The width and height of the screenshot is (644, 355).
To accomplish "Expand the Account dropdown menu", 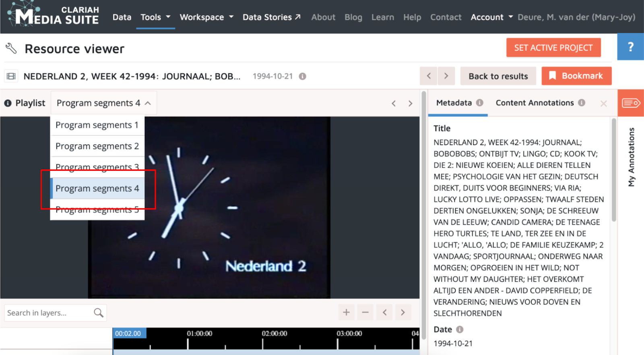I will tap(492, 17).
